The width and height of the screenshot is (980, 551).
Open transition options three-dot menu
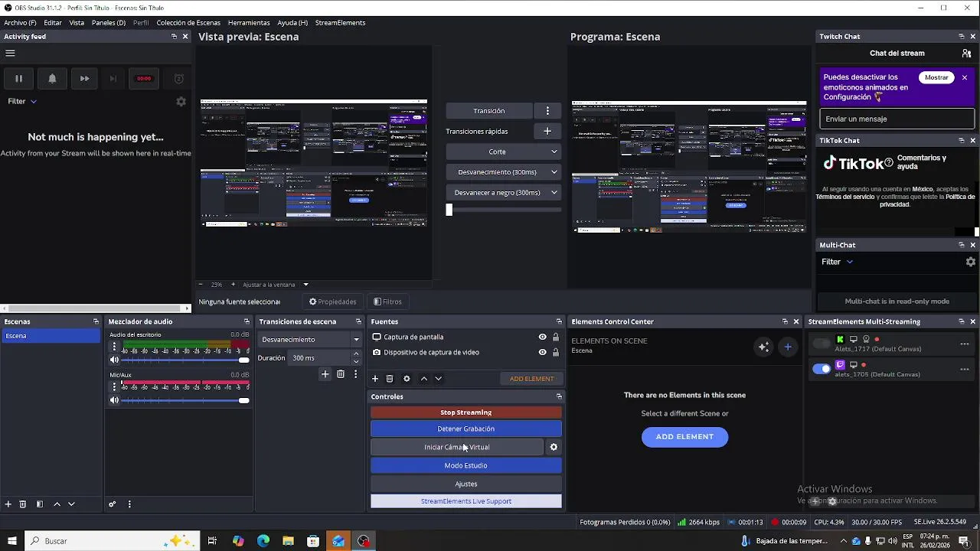[x=547, y=111]
